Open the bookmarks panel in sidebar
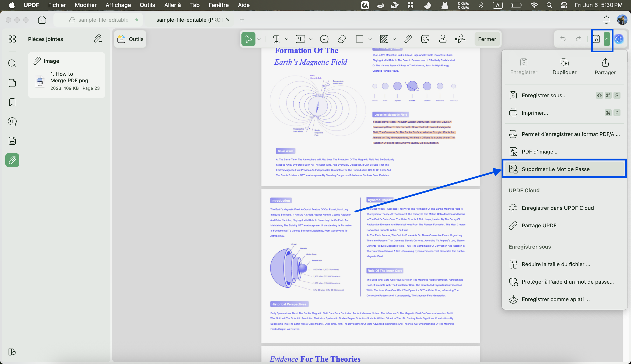Screen dimensions: 631x364 12,102
